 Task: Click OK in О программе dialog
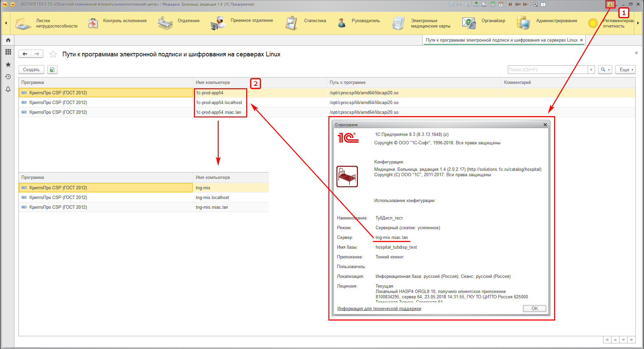(x=534, y=308)
